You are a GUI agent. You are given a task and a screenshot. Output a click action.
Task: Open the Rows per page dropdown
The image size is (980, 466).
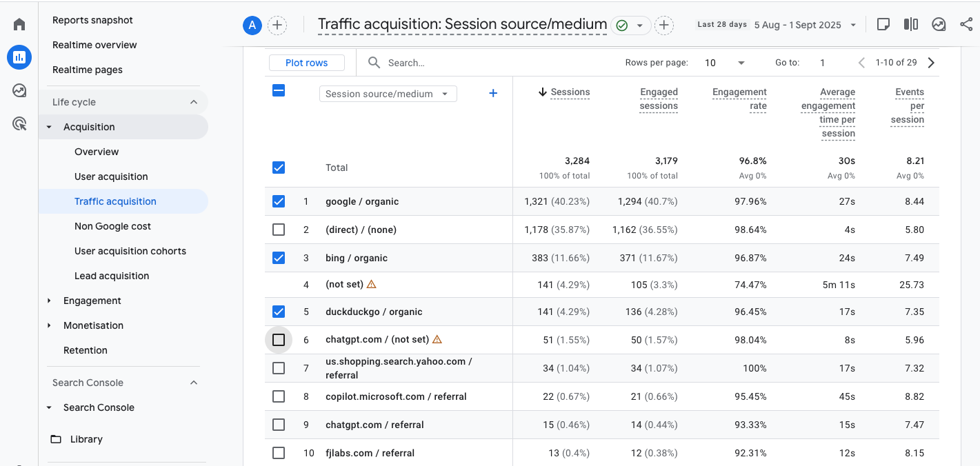click(723, 62)
